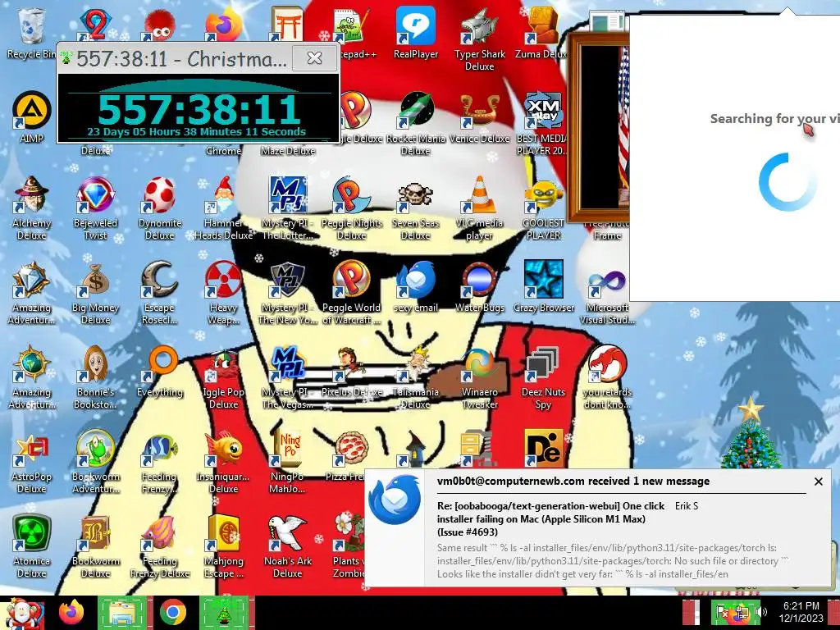This screenshot has height=630, width=840.
Task: Open Bejeweled Twist shortcut
Action: [95, 208]
